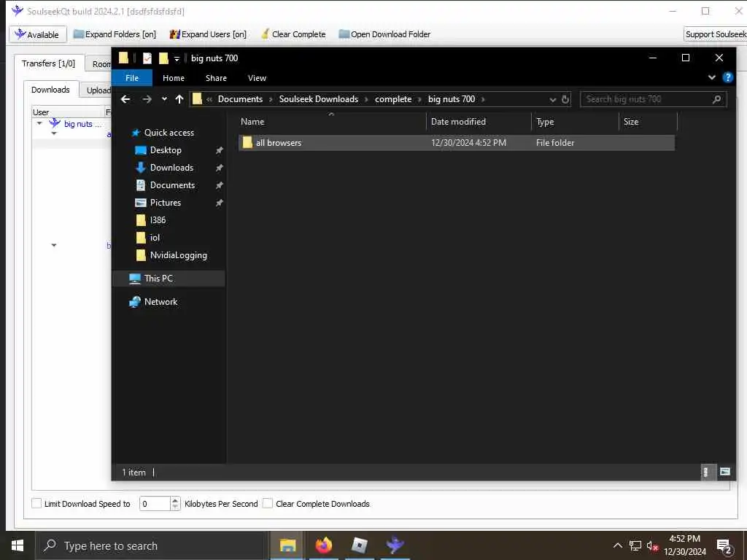Open Desktop in navigation pane
This screenshot has width=747, height=560.
pyautogui.click(x=166, y=150)
